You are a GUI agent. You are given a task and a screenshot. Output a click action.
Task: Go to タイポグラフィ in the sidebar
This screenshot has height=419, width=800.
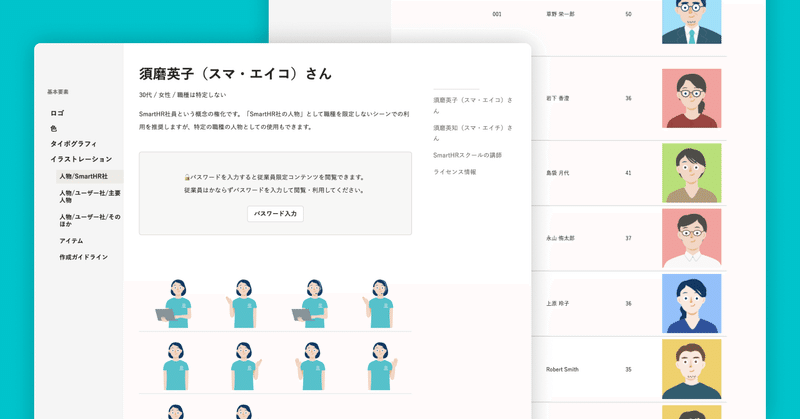coord(73,144)
